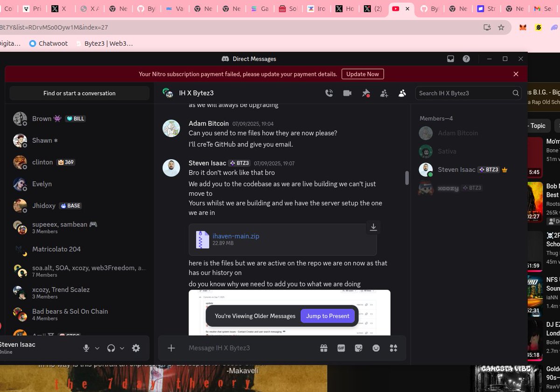Click Find or start a conversation

pos(79,93)
